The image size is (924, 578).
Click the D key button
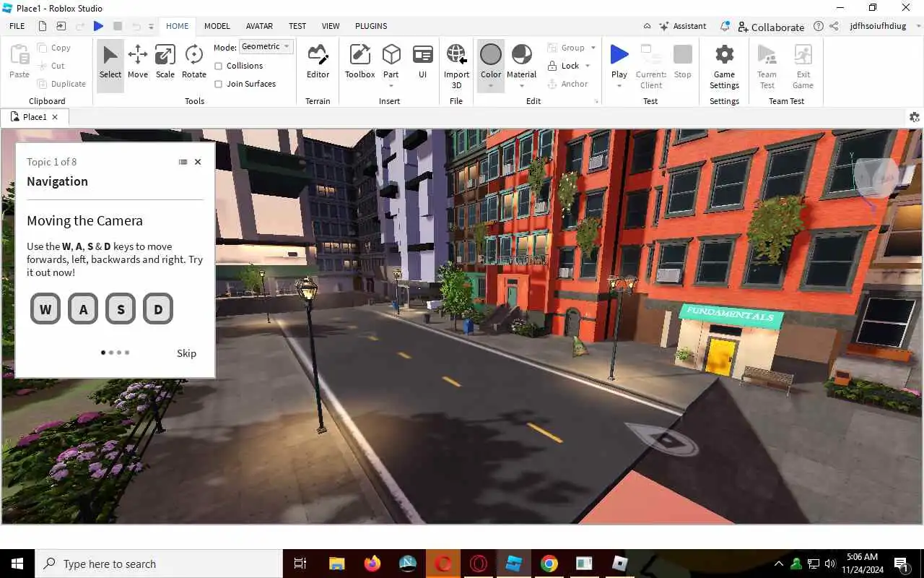click(x=158, y=309)
